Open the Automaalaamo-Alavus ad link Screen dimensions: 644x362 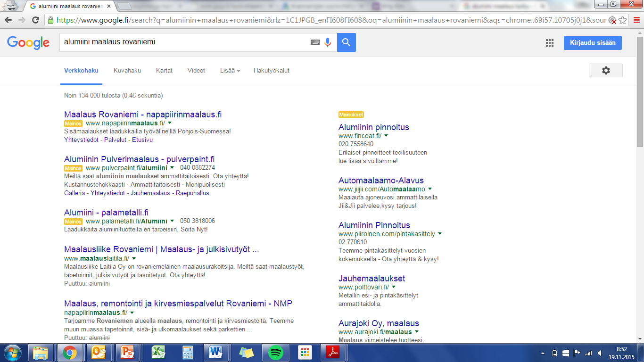[381, 181]
